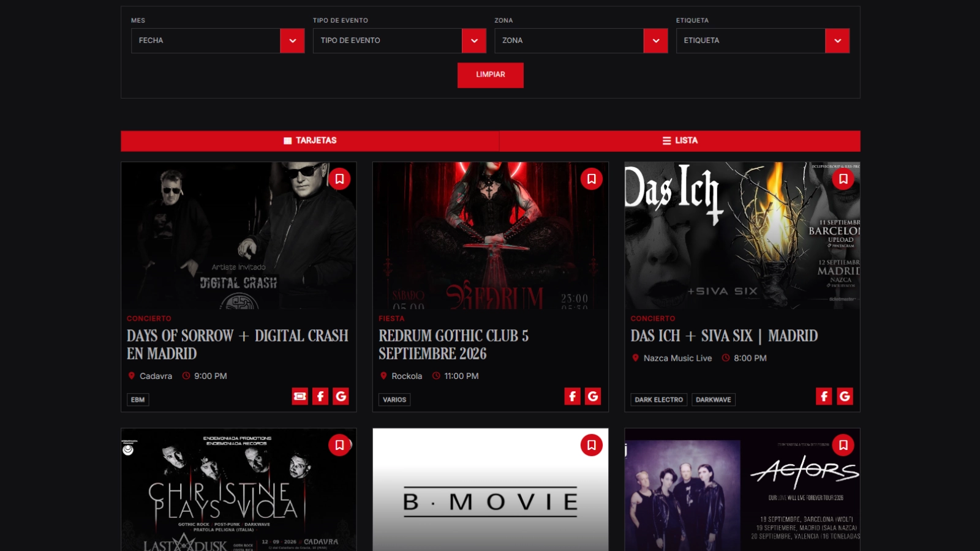980x551 pixels.
Task: Open Google icon for Days of Sorrow
Action: coord(341,396)
